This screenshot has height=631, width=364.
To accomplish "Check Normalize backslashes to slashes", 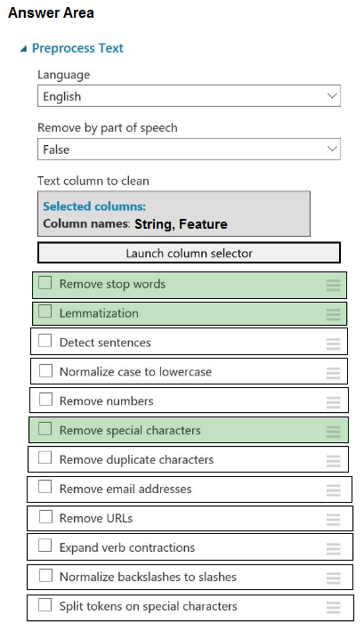I will tap(45, 576).
